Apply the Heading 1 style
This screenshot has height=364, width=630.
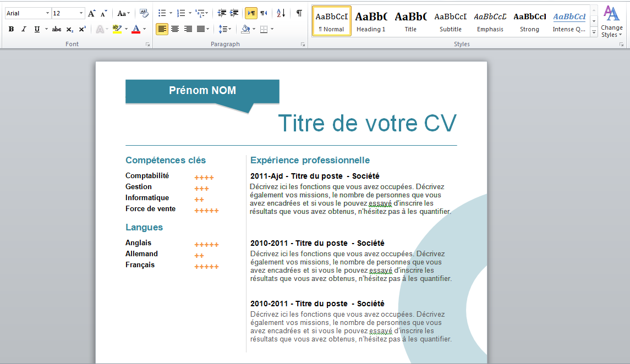tap(371, 21)
